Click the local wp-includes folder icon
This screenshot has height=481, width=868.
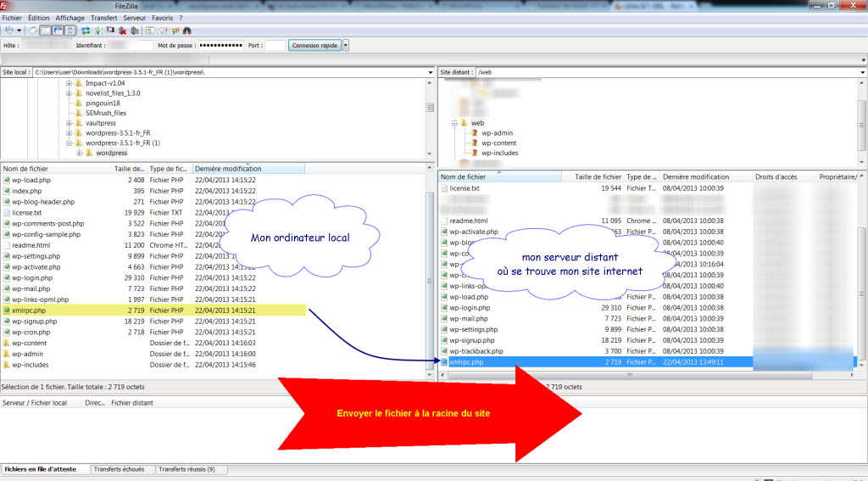[x=7, y=365]
